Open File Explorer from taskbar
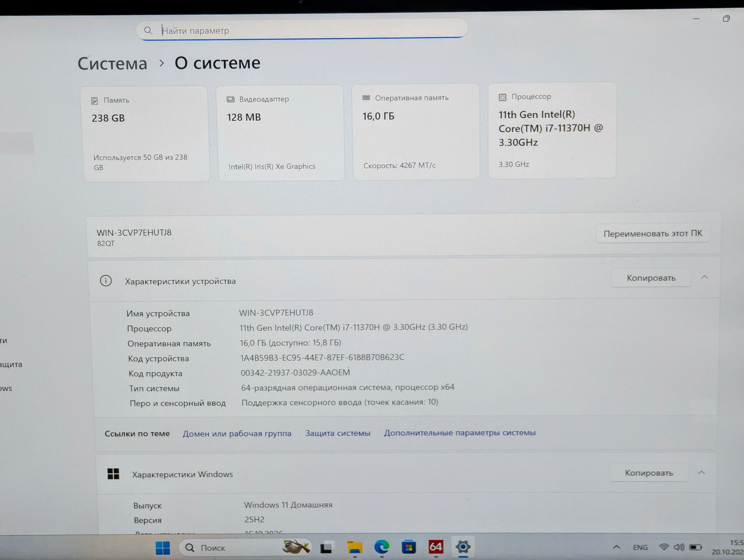744x560 pixels. [355, 548]
